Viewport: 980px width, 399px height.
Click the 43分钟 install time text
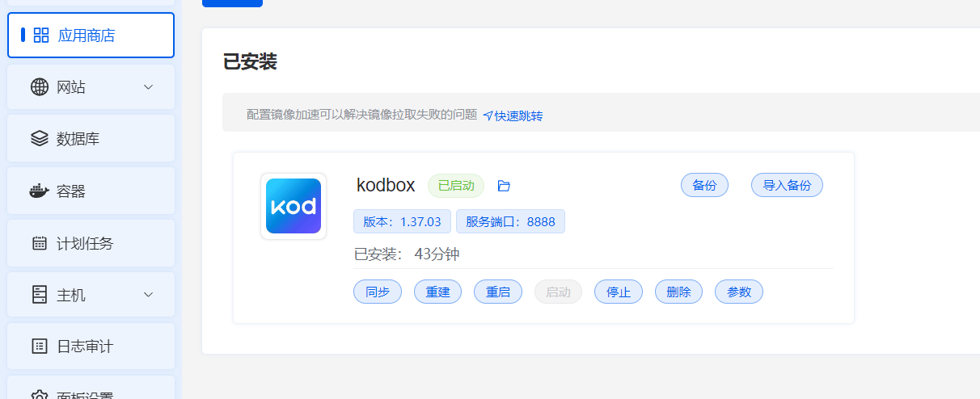(x=437, y=254)
